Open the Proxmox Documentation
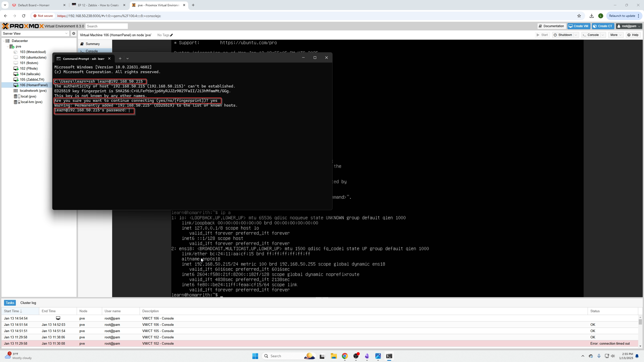The width and height of the screenshot is (644, 362). coord(551,26)
